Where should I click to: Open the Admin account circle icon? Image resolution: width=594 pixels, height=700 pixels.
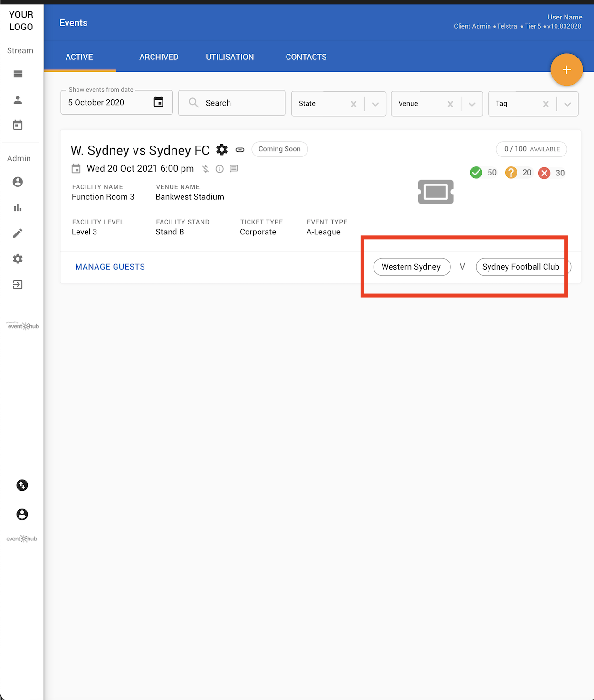[18, 182]
